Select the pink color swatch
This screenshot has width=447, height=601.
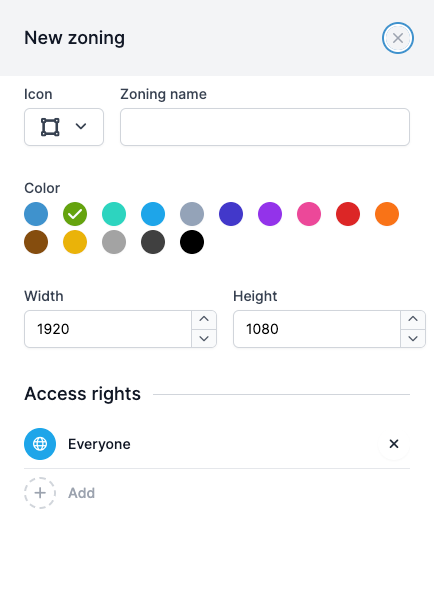pos(309,214)
